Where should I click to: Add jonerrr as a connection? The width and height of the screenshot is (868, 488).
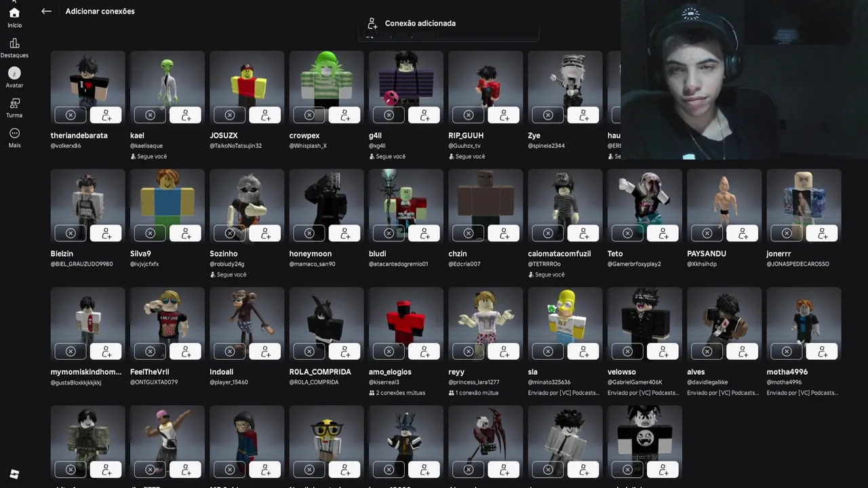tap(822, 233)
